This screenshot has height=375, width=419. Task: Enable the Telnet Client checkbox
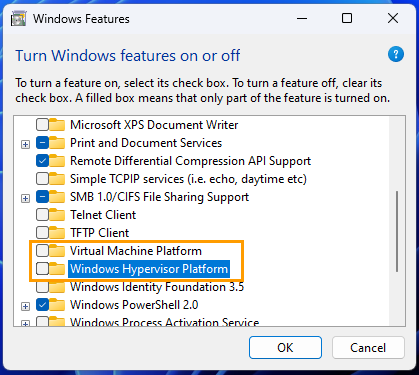tap(42, 215)
